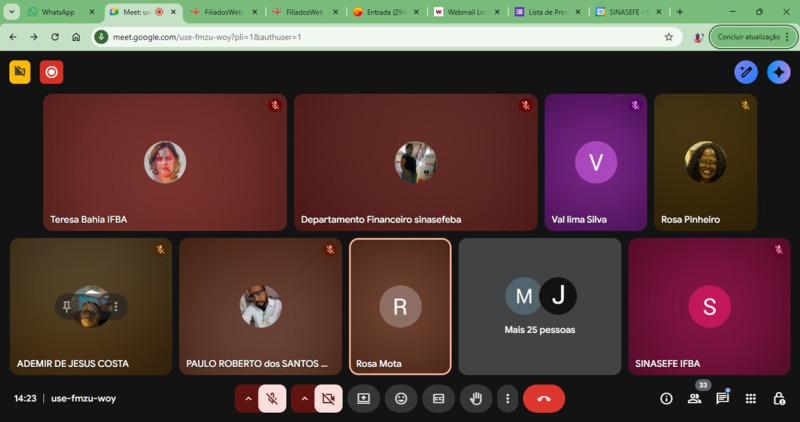Click the Gemini sparkle button
The image size is (800, 422).
778,72
